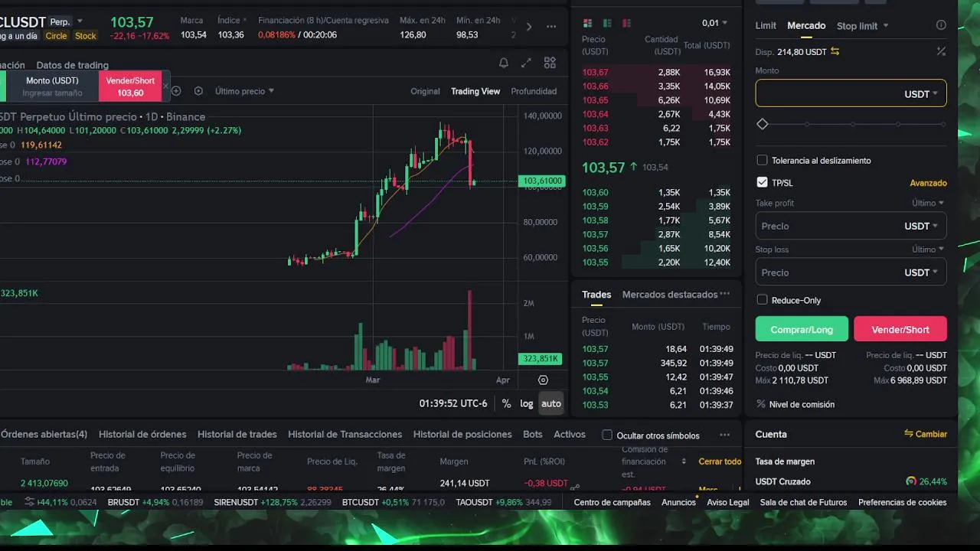The image size is (980, 551).
Task: Uncheck the TP/SL checkbox
Action: (x=762, y=182)
